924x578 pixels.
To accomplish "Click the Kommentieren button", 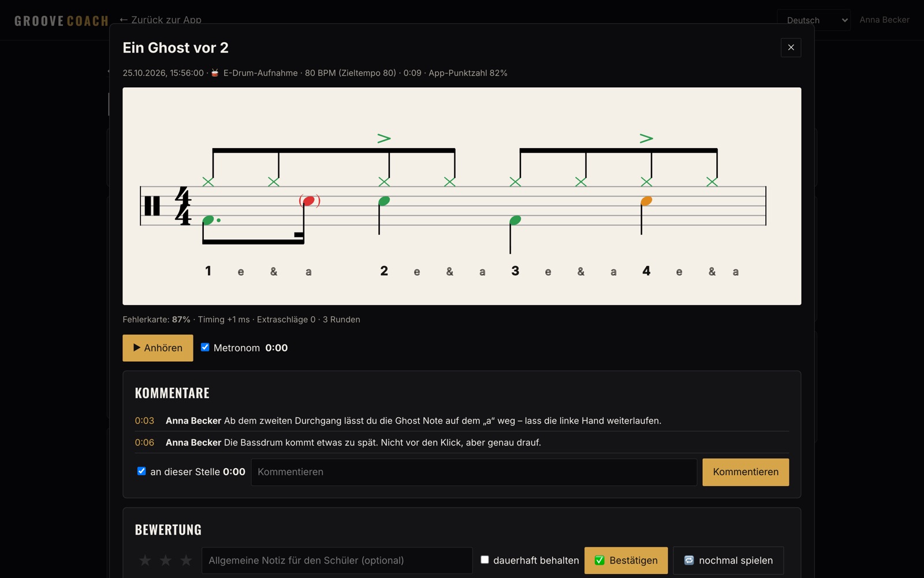I will click(746, 472).
